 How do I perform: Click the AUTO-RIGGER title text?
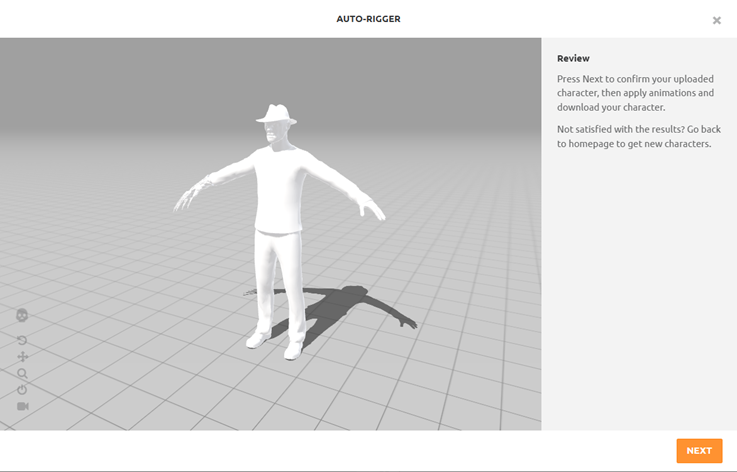(368, 19)
